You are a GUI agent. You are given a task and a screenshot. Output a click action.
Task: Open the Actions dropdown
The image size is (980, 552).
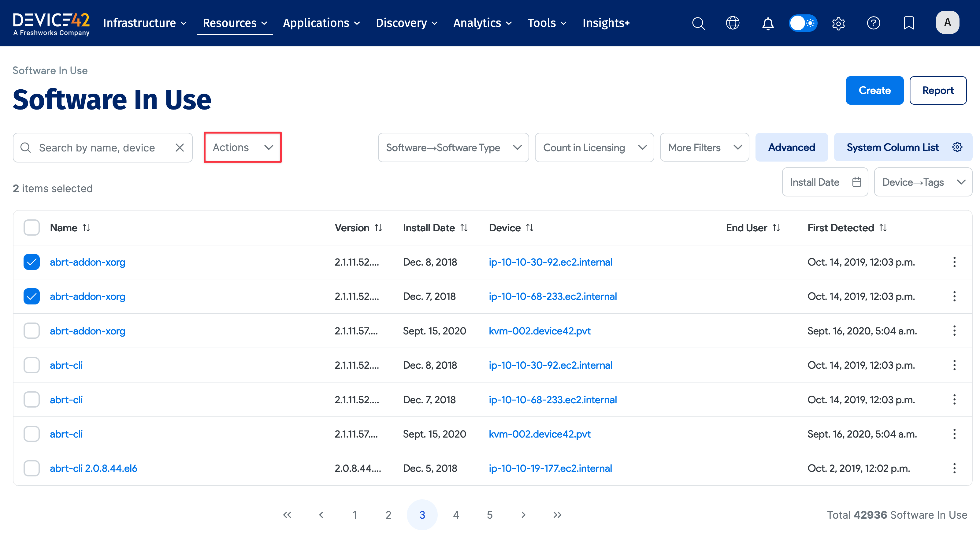tap(243, 148)
